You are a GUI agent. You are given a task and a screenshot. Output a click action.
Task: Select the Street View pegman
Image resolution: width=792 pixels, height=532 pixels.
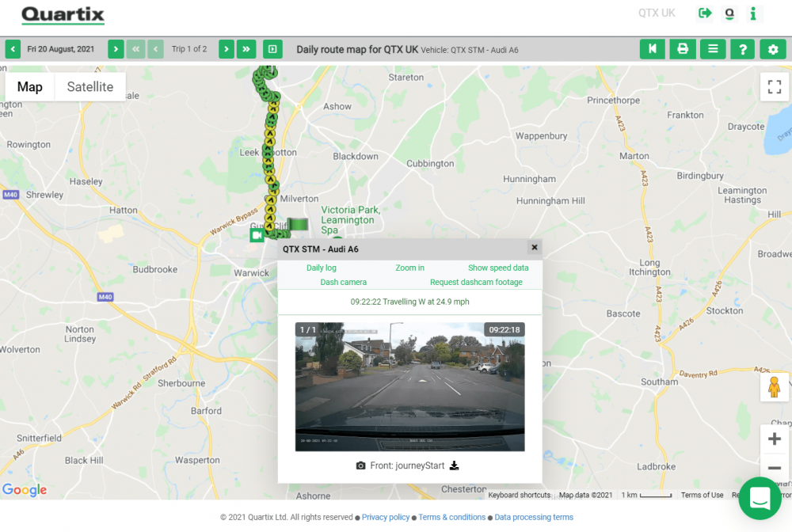click(774, 388)
